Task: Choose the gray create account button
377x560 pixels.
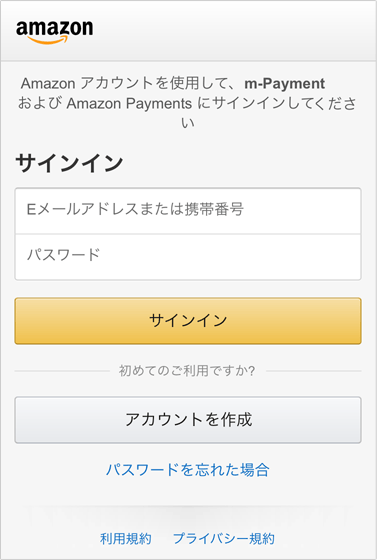Action: (188, 420)
